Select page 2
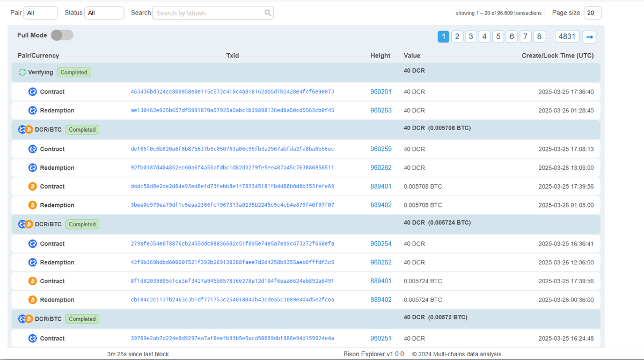 457,37
